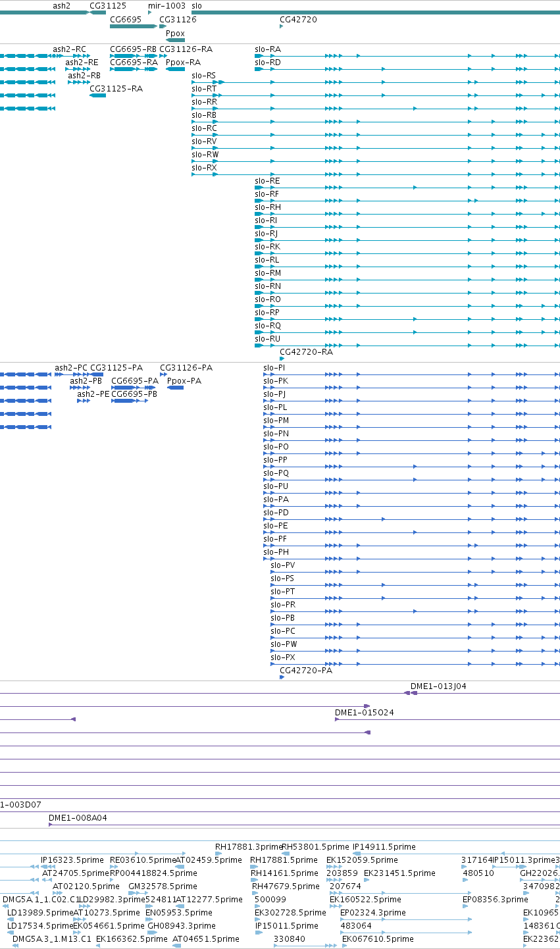Click EST IP16323.5prime
The image size is (560, 949).
(72, 860)
